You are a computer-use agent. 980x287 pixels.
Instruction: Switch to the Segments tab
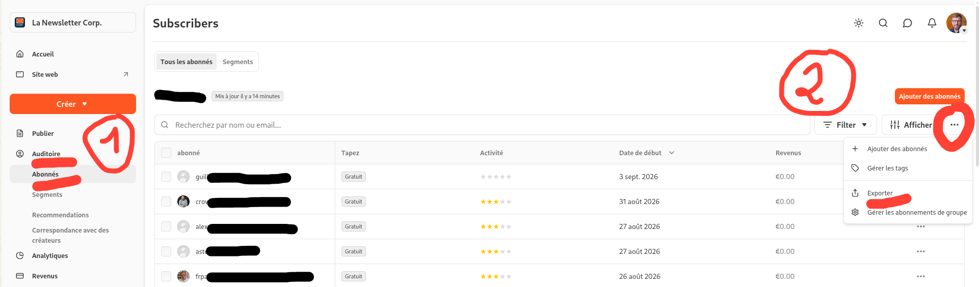coord(237,62)
